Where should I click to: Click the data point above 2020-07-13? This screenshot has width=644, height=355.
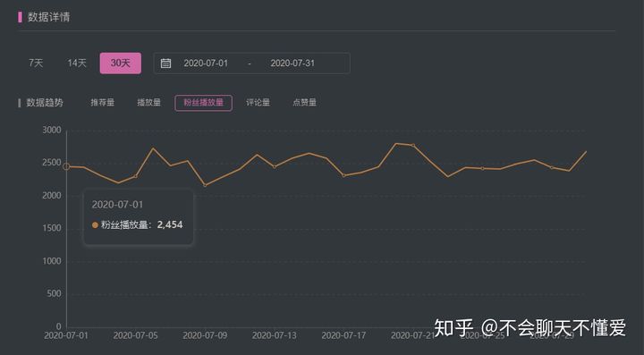click(x=275, y=166)
